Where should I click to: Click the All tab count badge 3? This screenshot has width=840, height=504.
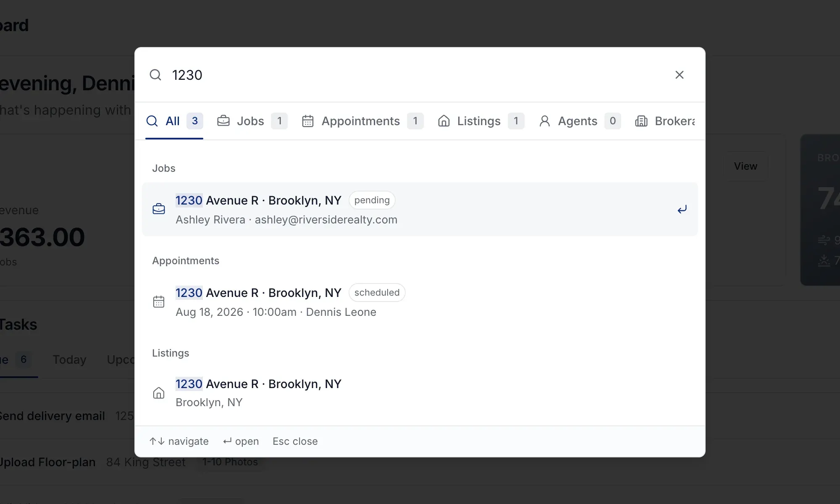[x=195, y=121]
